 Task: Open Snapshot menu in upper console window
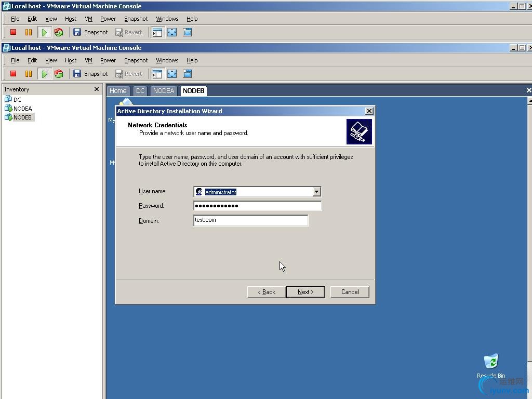click(x=136, y=19)
